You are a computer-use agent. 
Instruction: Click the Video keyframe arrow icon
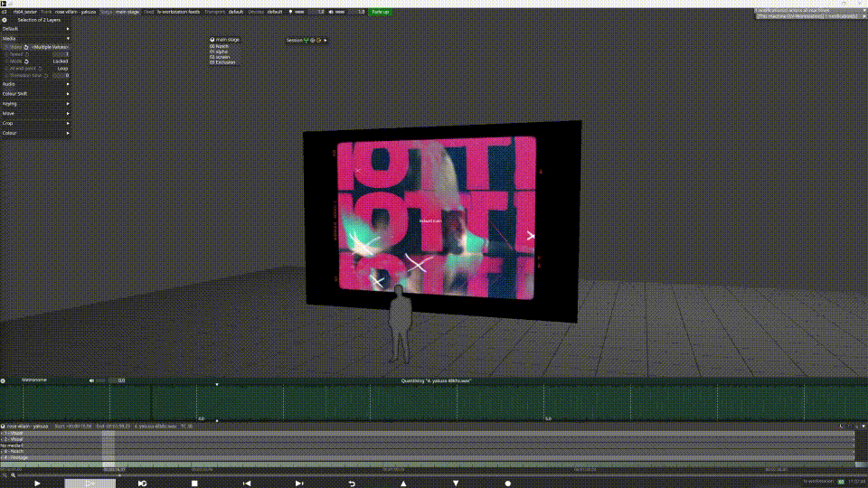[x=26, y=47]
